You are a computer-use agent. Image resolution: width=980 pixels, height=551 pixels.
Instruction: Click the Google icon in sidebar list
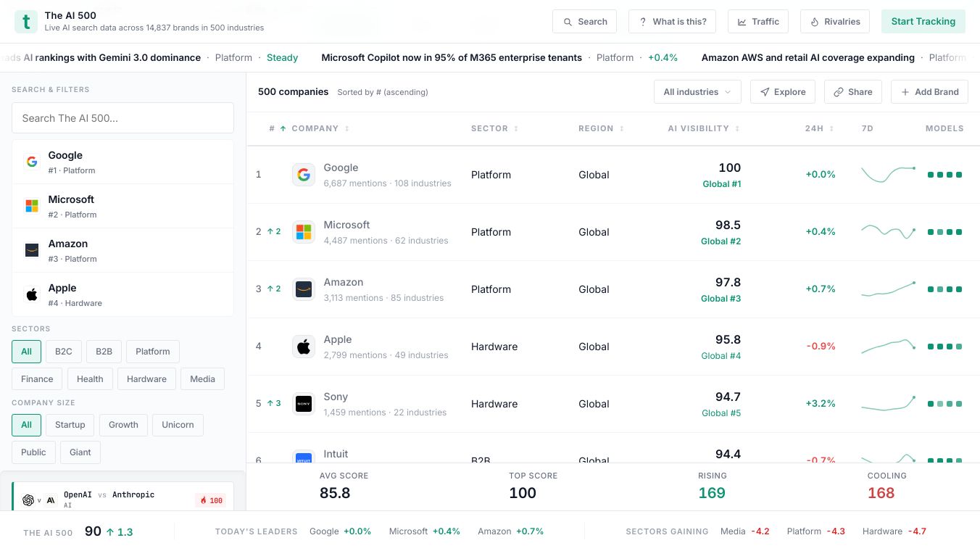click(x=32, y=162)
